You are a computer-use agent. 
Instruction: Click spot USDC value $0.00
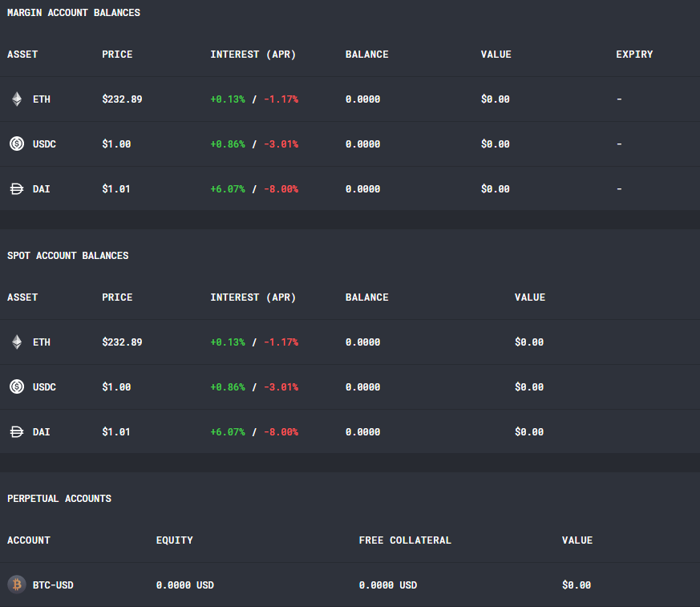529,386
